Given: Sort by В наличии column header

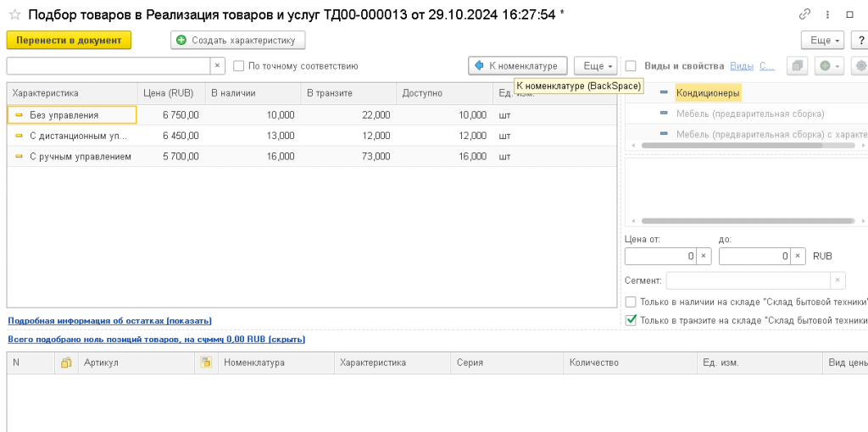Looking at the screenshot, I should (253, 93).
